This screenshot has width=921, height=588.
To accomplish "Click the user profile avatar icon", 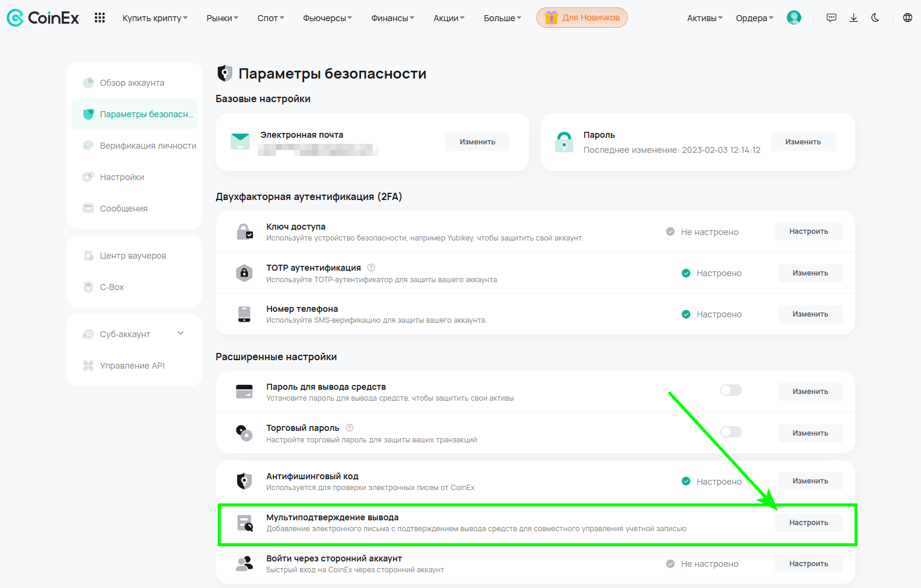I will [793, 18].
